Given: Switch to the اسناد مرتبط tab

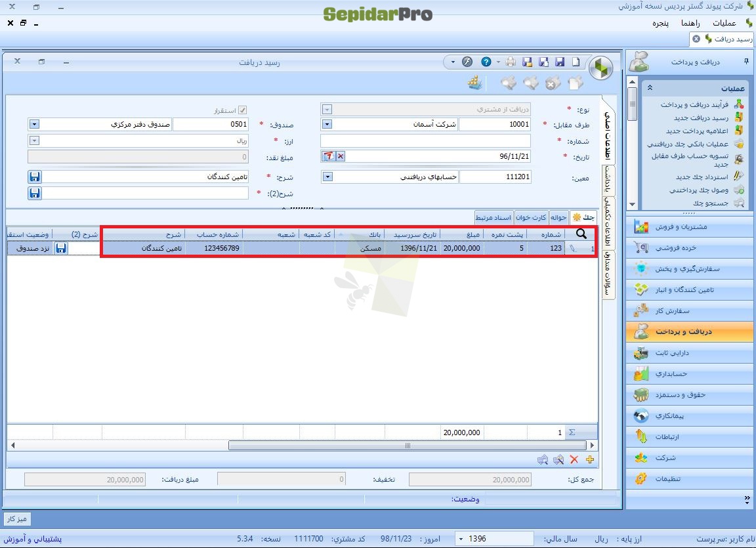Looking at the screenshot, I should pos(493,217).
